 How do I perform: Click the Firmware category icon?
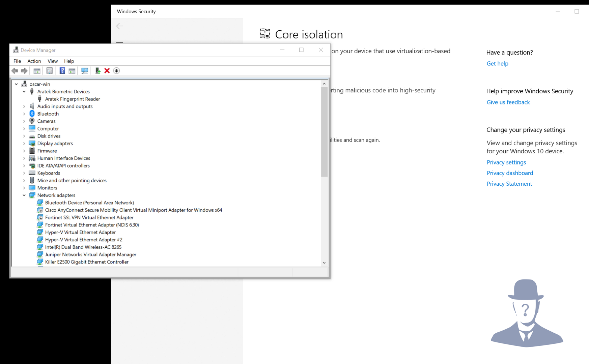(x=32, y=151)
